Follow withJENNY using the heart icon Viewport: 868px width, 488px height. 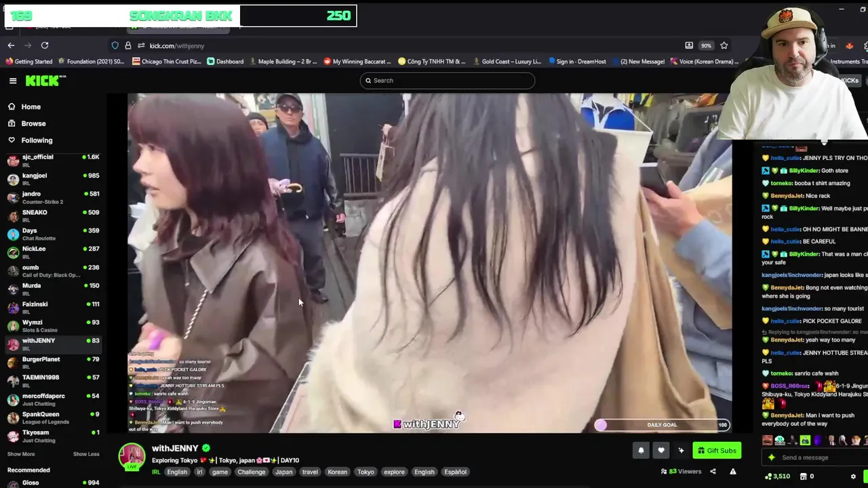(661, 450)
